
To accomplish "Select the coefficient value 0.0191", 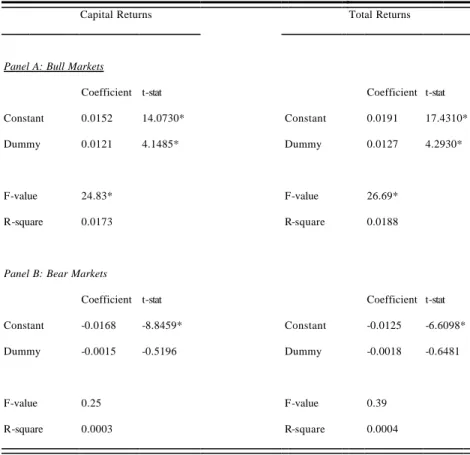I will coord(382,118).
